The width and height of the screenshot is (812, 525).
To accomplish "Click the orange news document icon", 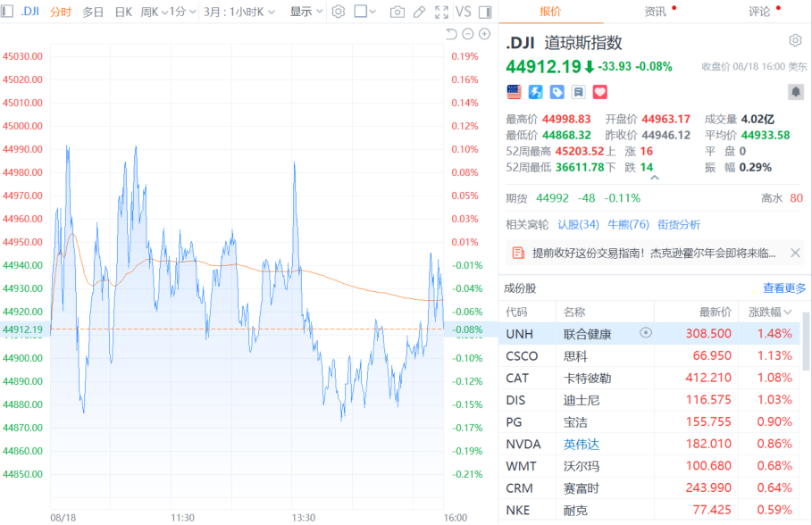I will point(518,254).
